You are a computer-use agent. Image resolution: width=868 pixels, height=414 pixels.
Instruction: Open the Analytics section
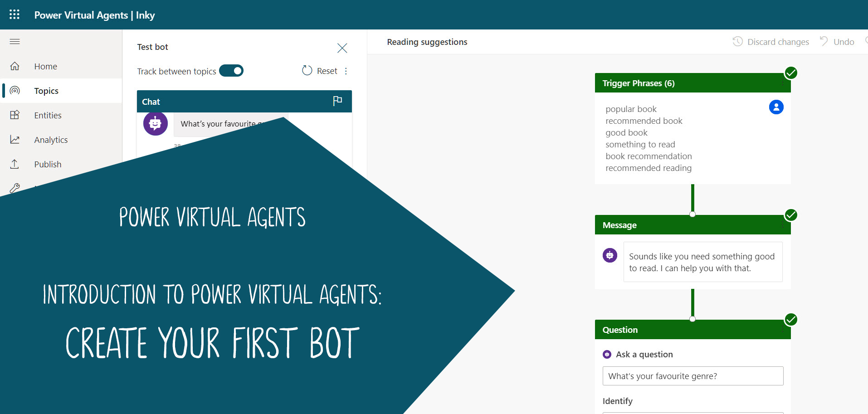click(51, 140)
